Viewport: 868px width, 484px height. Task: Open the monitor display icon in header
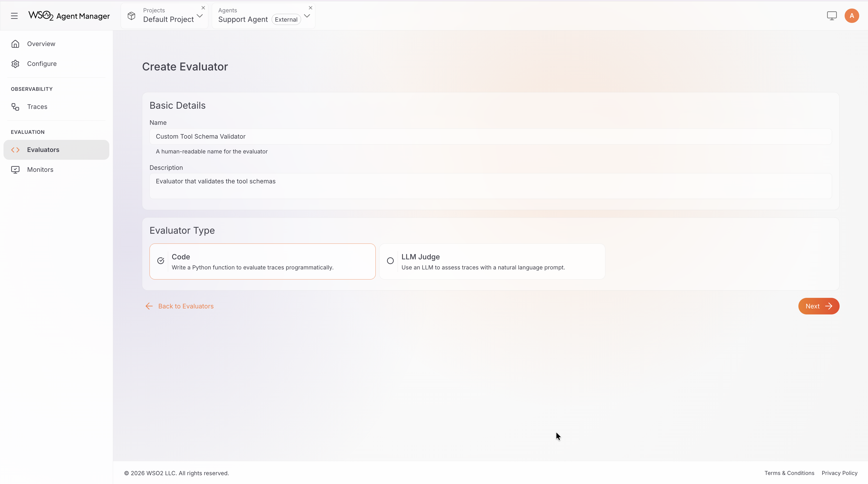click(832, 16)
